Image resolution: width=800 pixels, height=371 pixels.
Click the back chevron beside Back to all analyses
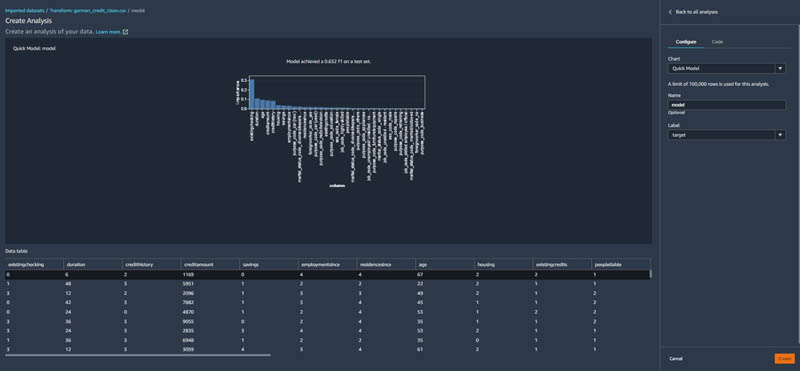tap(670, 12)
